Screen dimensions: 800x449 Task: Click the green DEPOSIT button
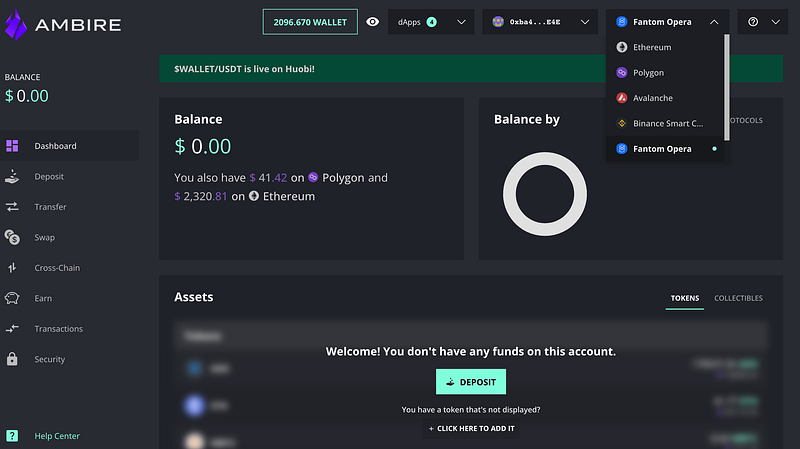[x=471, y=382]
